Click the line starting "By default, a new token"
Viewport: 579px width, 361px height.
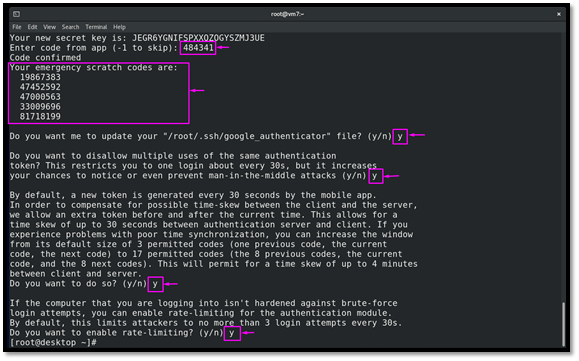click(x=193, y=195)
